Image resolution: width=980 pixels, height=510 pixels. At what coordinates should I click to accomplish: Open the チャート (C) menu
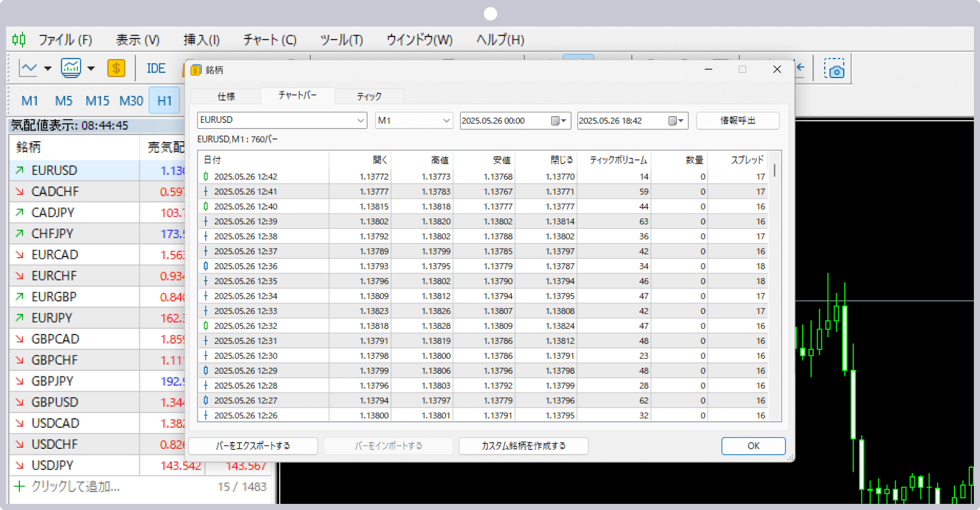pos(269,40)
